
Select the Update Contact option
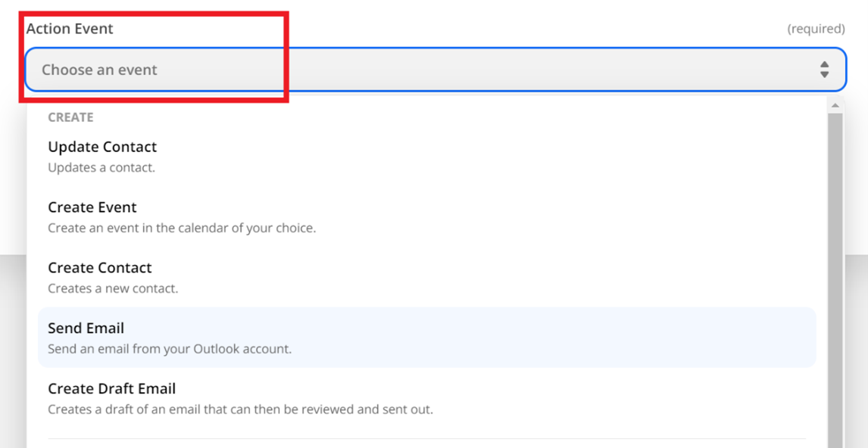click(102, 147)
